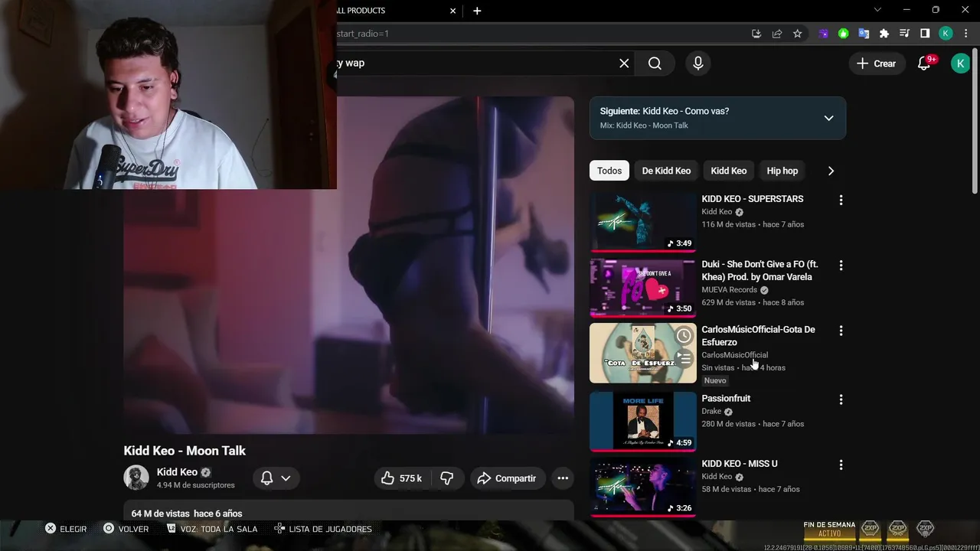Click the green thumbs-up extension icon
The image size is (980, 551).
844,34
